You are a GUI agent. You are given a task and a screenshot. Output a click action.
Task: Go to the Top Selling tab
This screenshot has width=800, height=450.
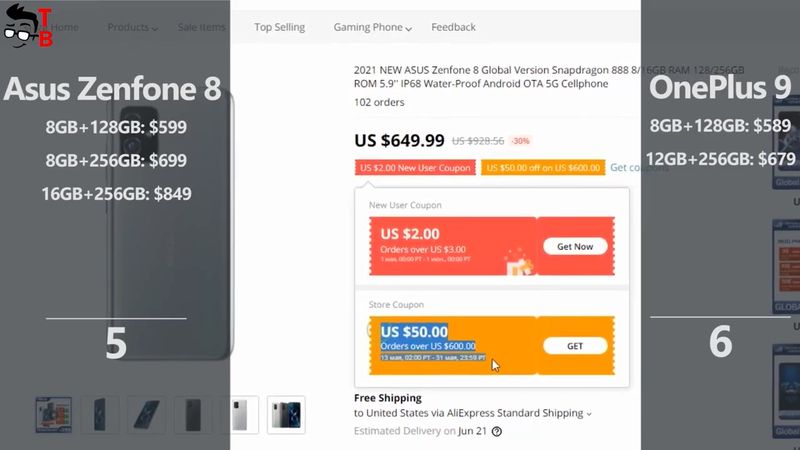[280, 27]
